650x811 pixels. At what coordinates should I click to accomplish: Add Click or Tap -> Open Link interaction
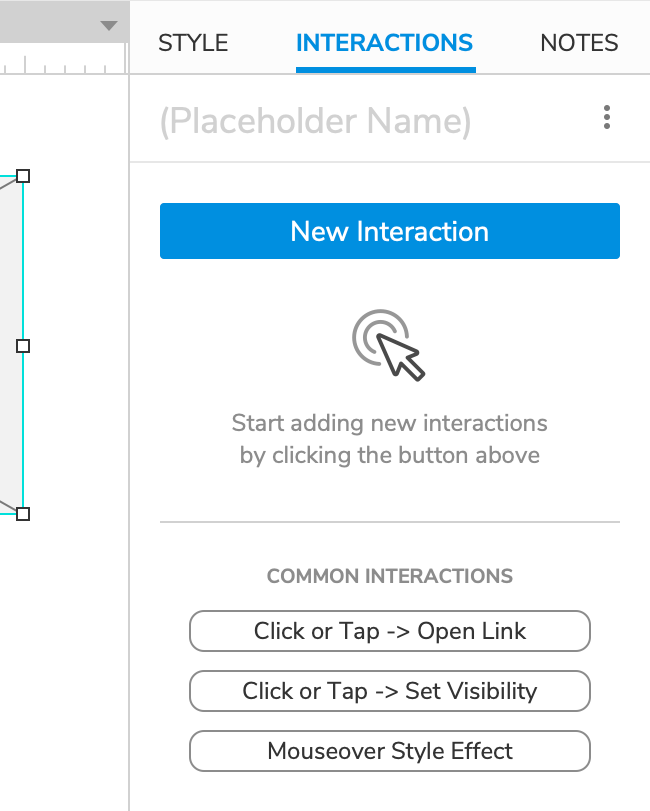(390, 631)
